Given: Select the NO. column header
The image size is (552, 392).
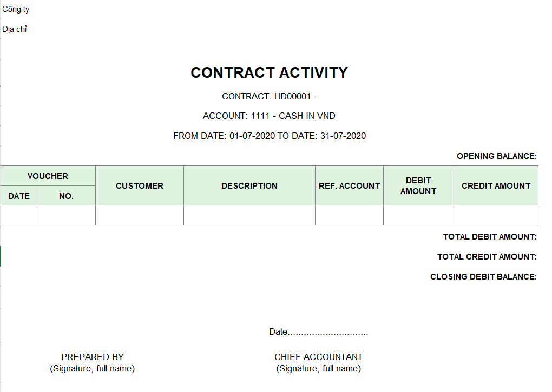Looking at the screenshot, I should [66, 196].
